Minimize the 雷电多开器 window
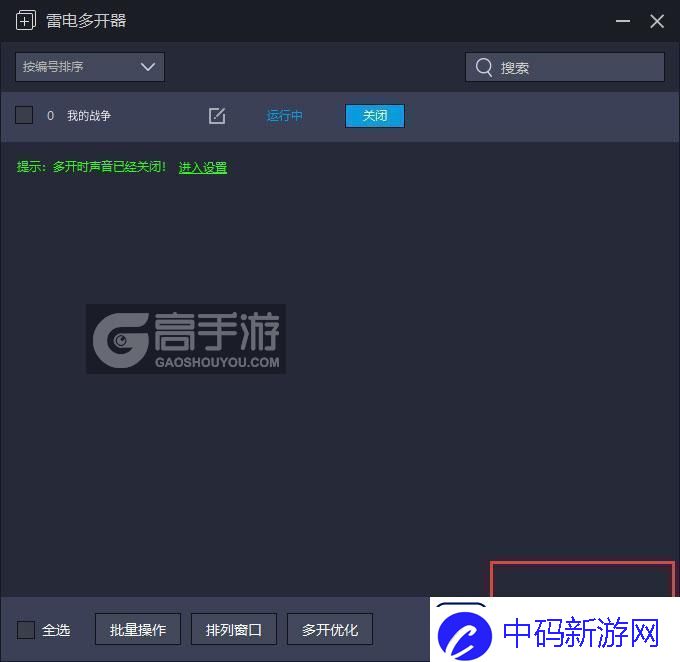 pos(623,21)
